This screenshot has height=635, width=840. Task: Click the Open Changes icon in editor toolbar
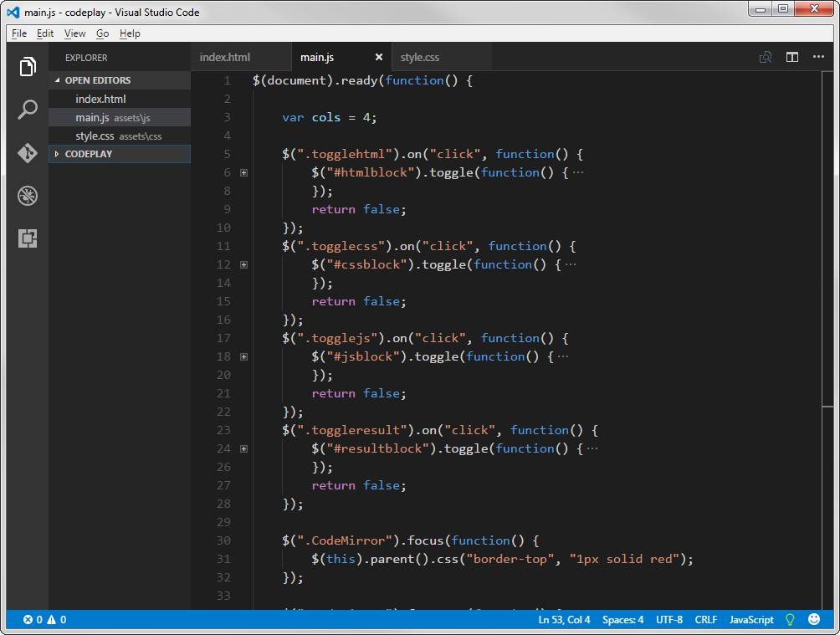tap(765, 58)
